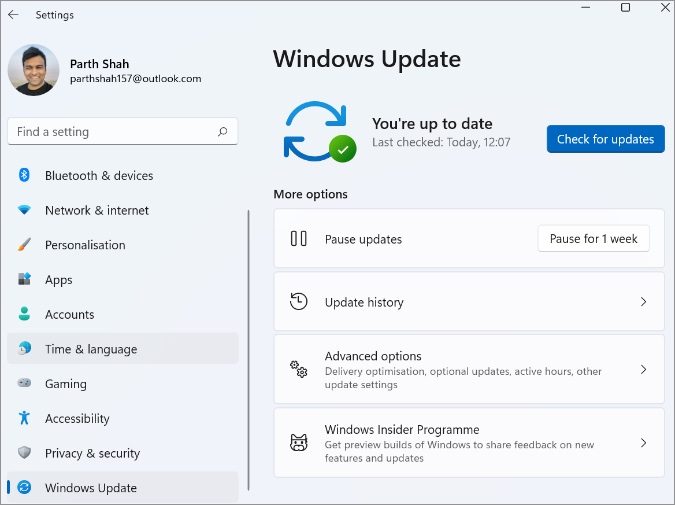Open Gaming settings

pyautogui.click(x=123, y=384)
